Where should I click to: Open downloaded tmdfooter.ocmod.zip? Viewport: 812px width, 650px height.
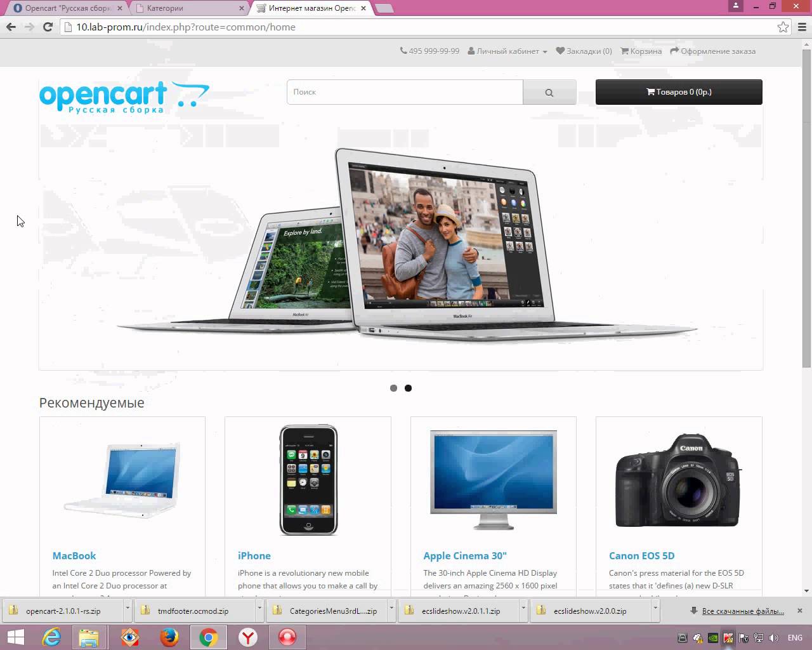click(x=194, y=611)
